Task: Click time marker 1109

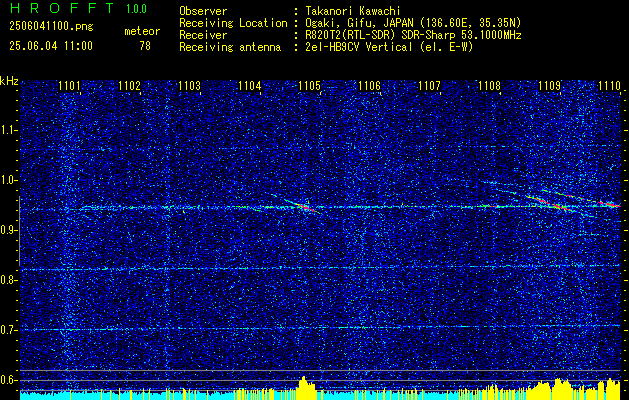Action: (x=549, y=85)
